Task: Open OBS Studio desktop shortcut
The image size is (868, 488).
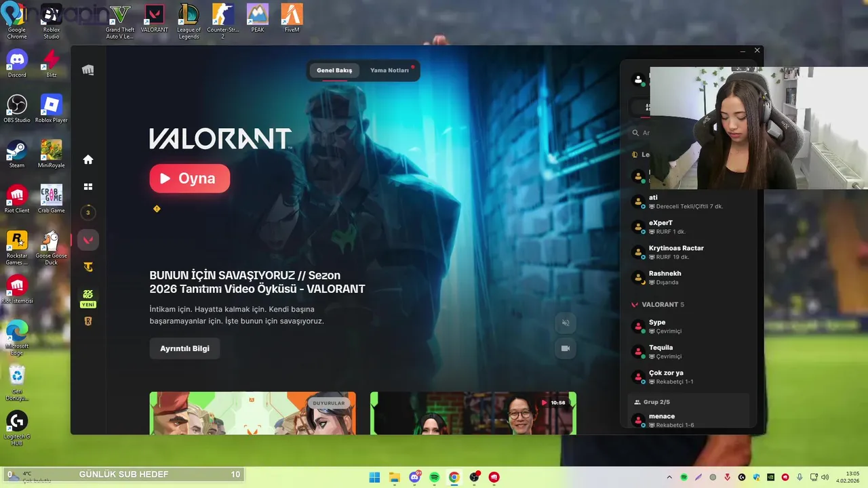Action: pyautogui.click(x=17, y=108)
